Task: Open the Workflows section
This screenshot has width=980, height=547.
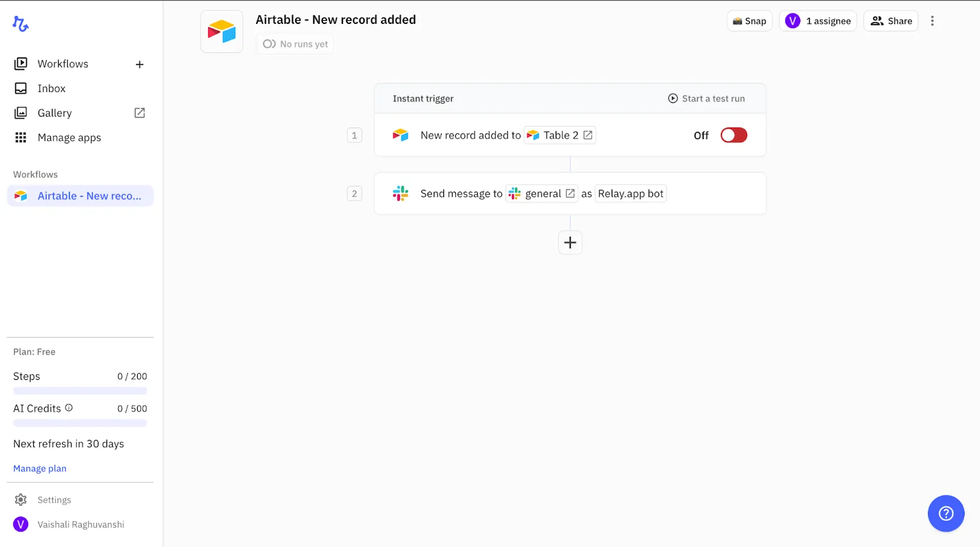Action: click(x=62, y=64)
